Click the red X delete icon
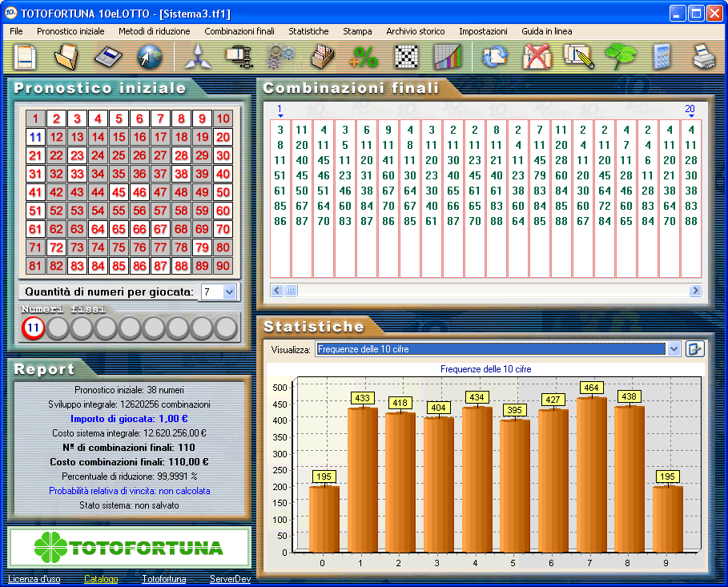 pyautogui.click(x=537, y=57)
